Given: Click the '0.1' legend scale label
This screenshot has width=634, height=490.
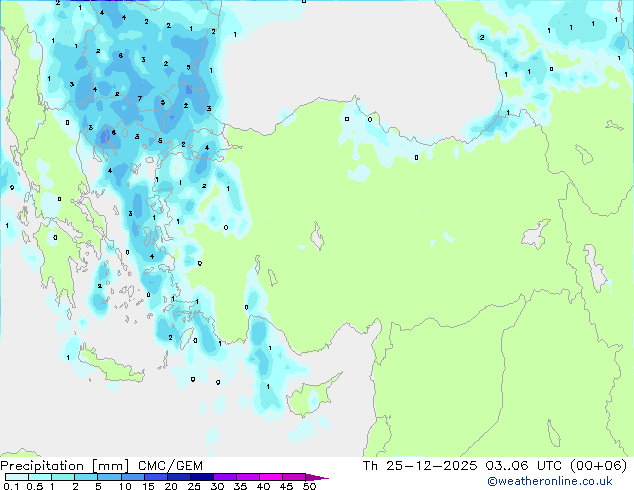Looking at the screenshot, I should click(x=11, y=486).
